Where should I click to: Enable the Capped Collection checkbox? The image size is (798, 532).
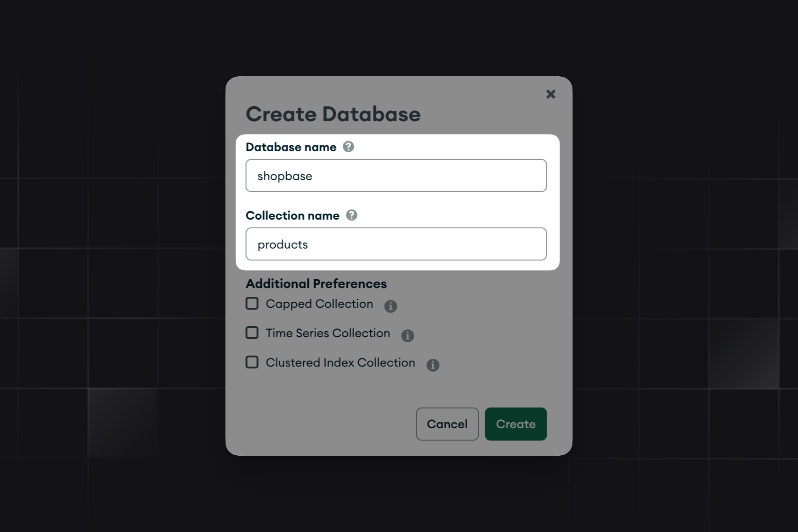pyautogui.click(x=252, y=303)
